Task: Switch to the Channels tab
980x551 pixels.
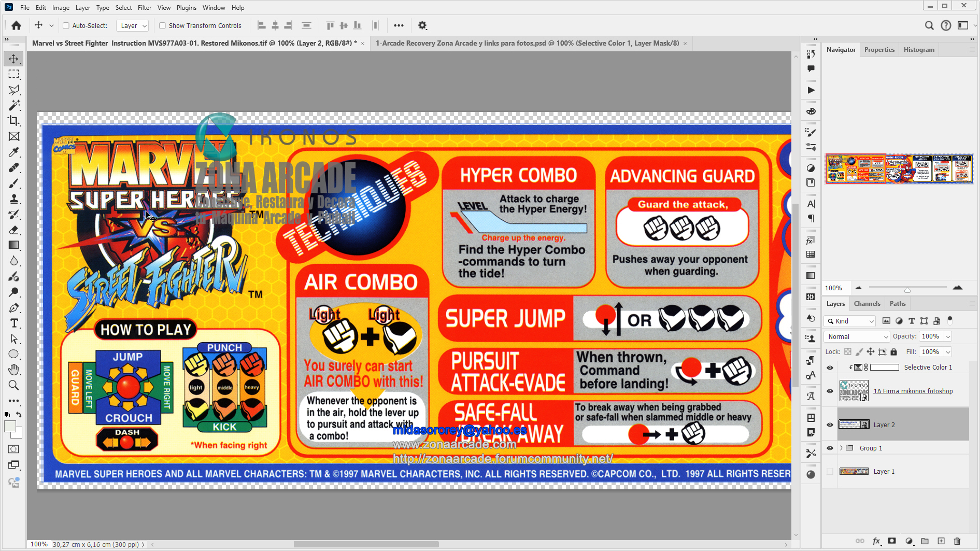Action: tap(867, 303)
